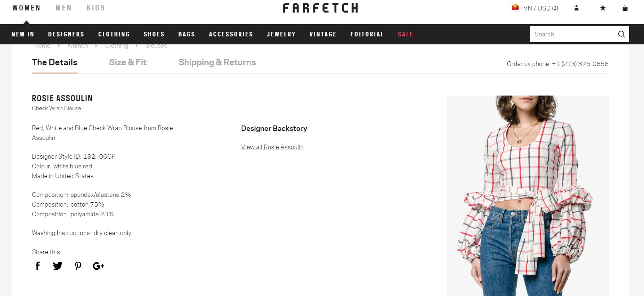Open the Clothing navigation menu

114,34
